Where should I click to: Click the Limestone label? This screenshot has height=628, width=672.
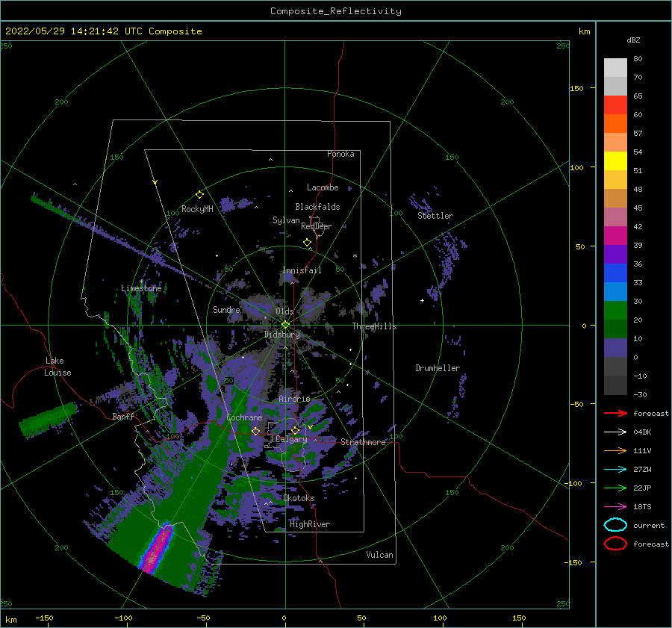pyautogui.click(x=141, y=288)
